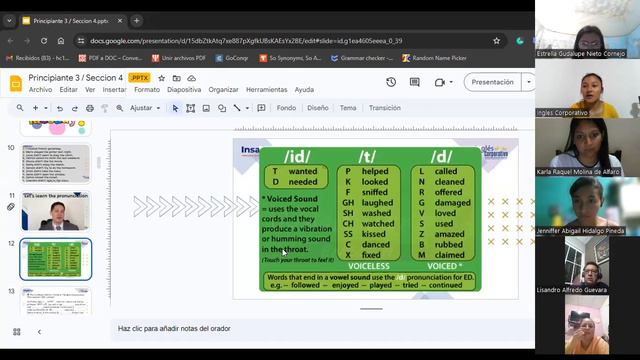
Task: Click the Diseño button
Action: [318, 108]
